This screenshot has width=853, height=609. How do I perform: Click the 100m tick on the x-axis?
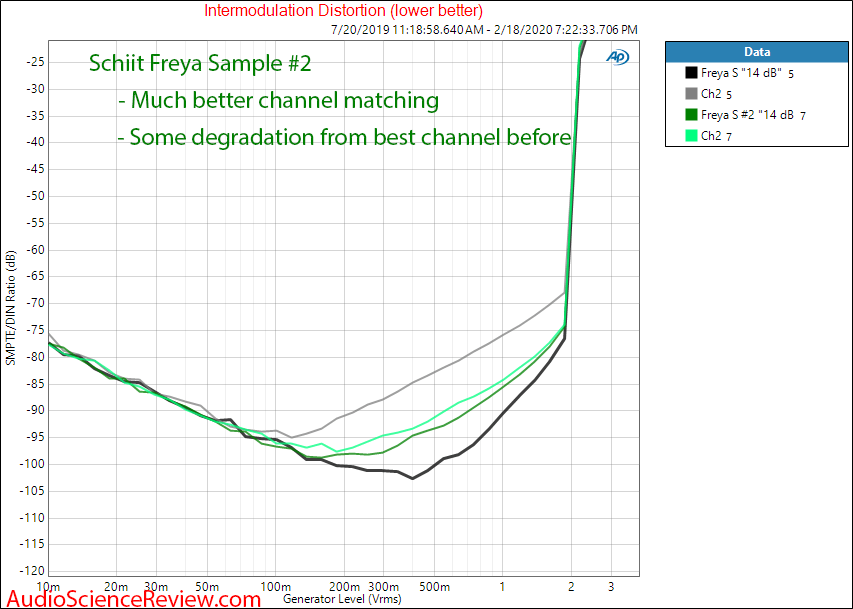click(275, 587)
